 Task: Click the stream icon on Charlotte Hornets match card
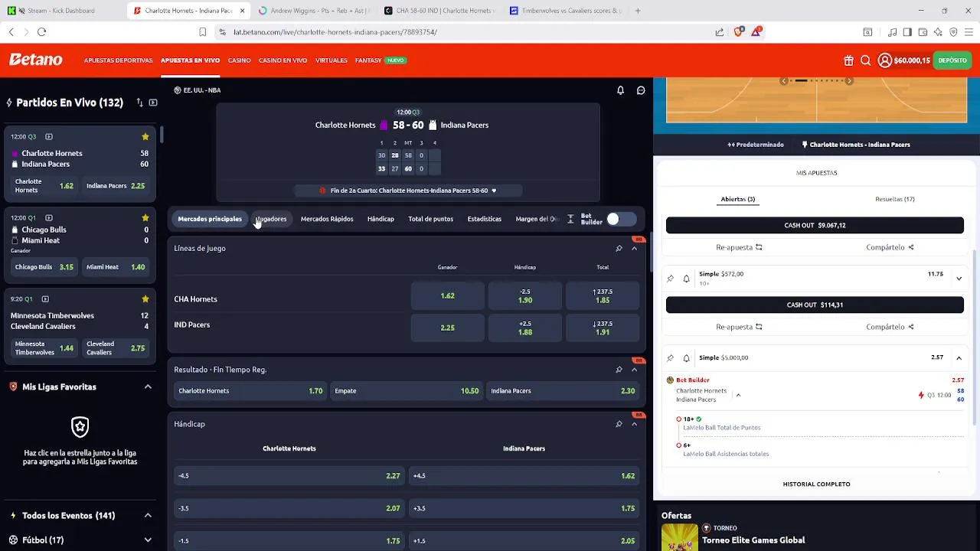49,137
